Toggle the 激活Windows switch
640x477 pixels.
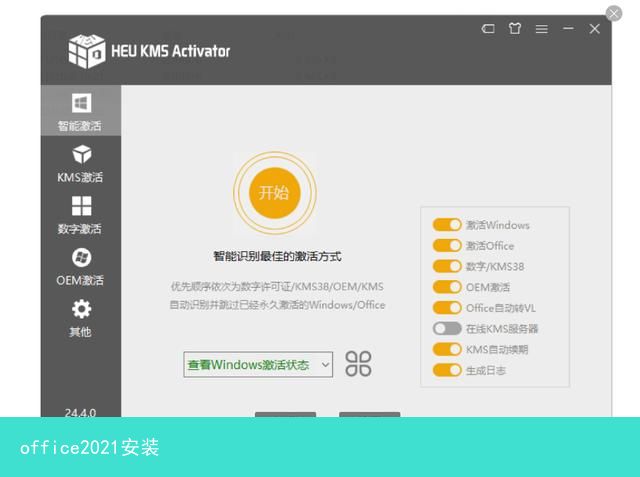coord(447,224)
